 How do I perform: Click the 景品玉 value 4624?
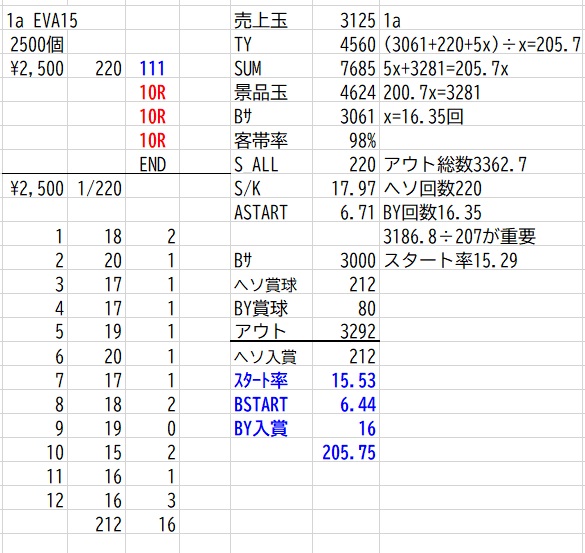point(357,92)
